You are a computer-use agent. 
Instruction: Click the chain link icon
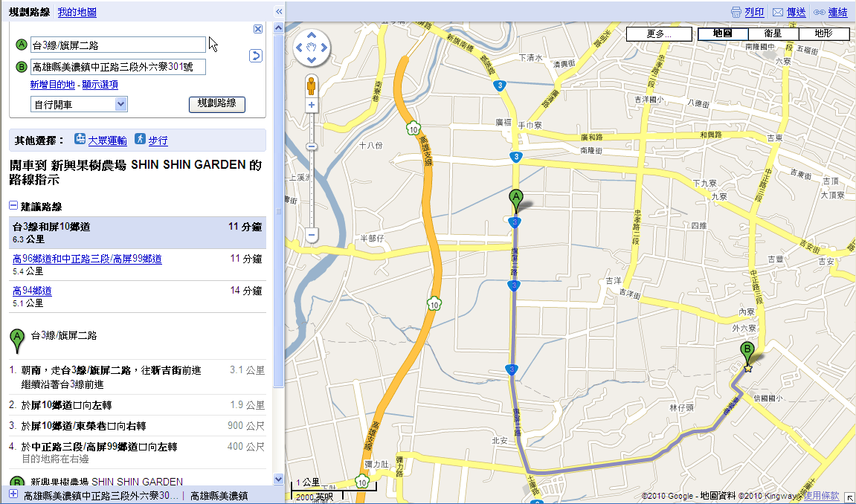pyautogui.click(x=819, y=12)
